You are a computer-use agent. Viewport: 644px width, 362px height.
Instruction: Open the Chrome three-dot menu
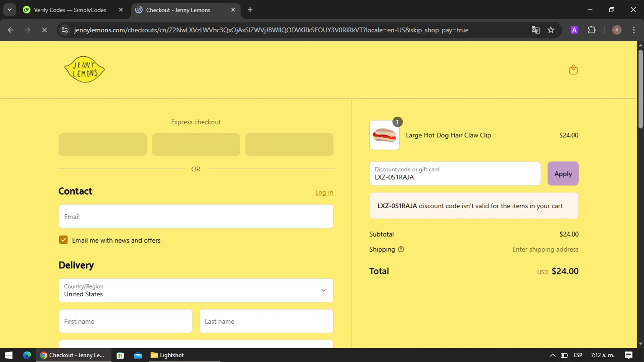tap(634, 30)
